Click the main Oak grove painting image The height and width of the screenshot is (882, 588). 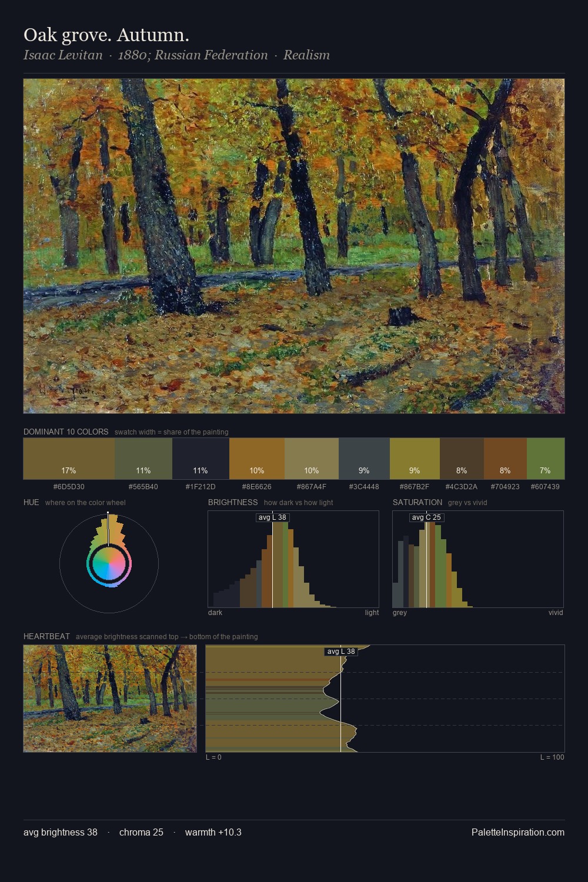click(294, 246)
